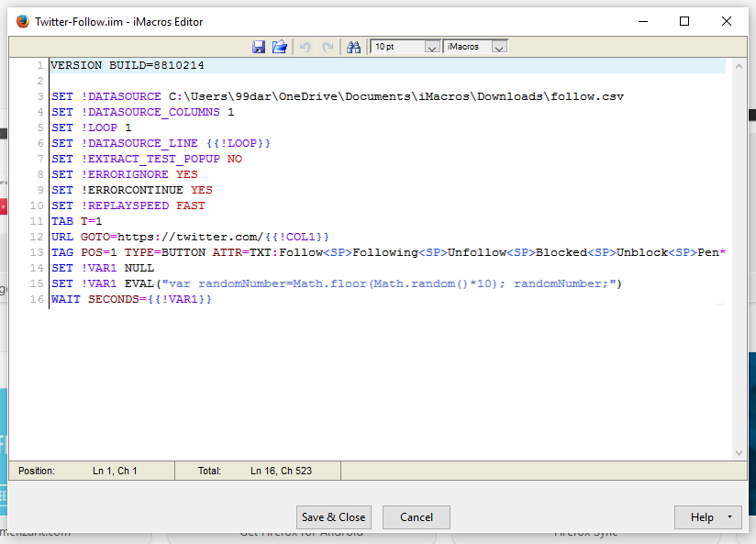
Task: Click the Undo arrow icon
Action: click(306, 47)
